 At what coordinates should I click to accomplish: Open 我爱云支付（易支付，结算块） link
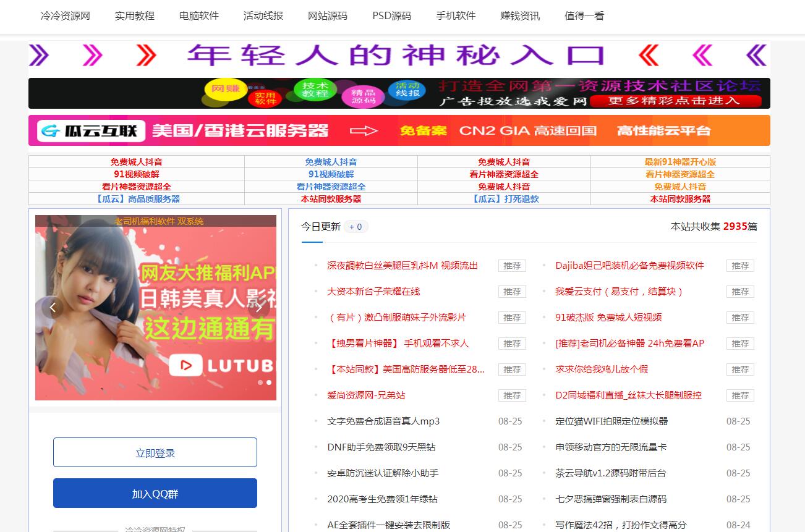click(x=620, y=292)
